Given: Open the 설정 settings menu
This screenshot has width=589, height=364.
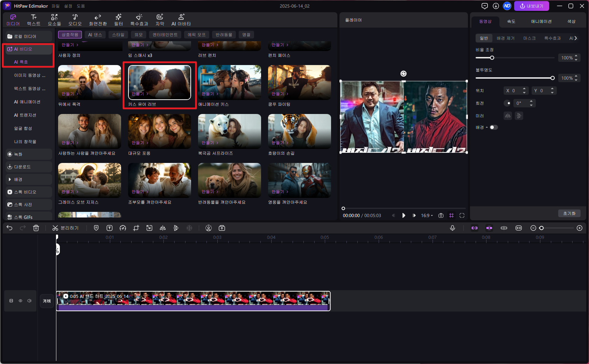Looking at the screenshot, I should pos(68,6).
